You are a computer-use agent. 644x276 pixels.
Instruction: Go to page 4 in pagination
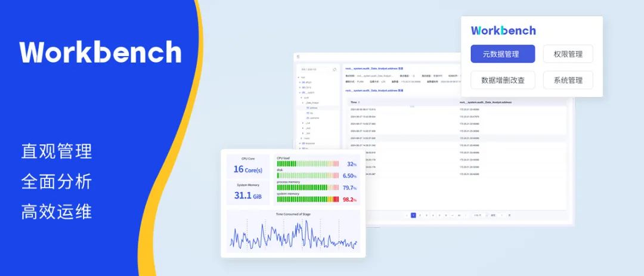point(433,215)
